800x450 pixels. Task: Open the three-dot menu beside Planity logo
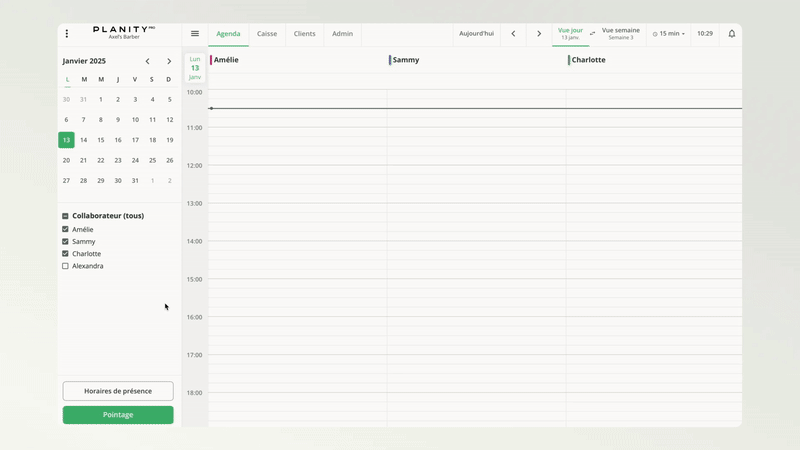pos(67,34)
